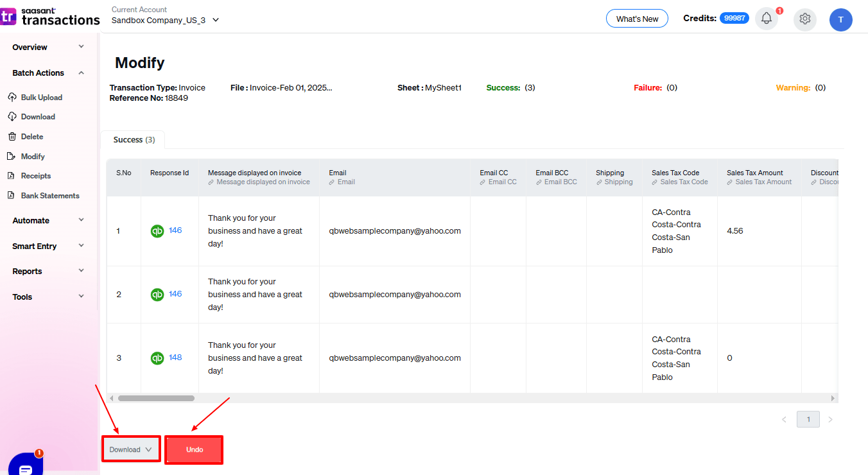
Task: Go to Receipts in the sidebar
Action: tap(36, 176)
